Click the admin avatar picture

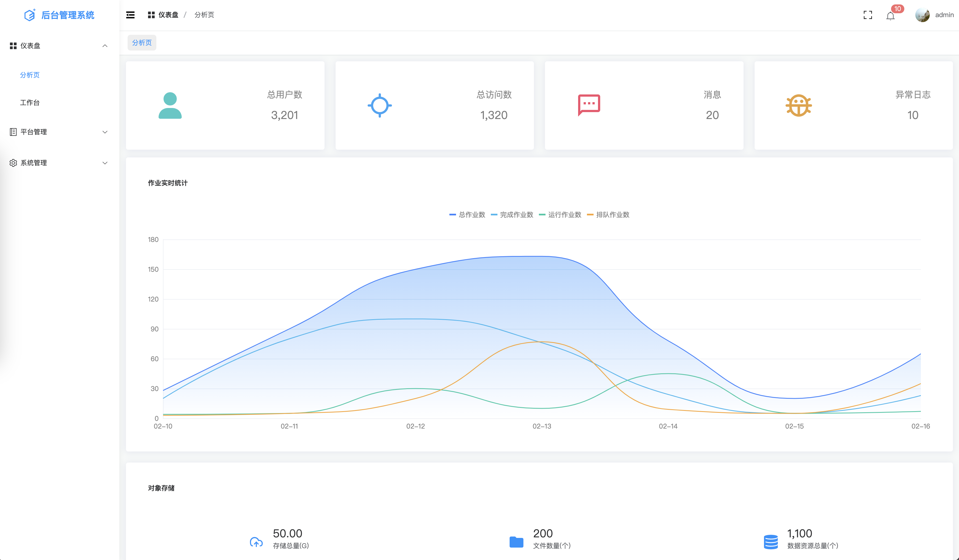(922, 15)
